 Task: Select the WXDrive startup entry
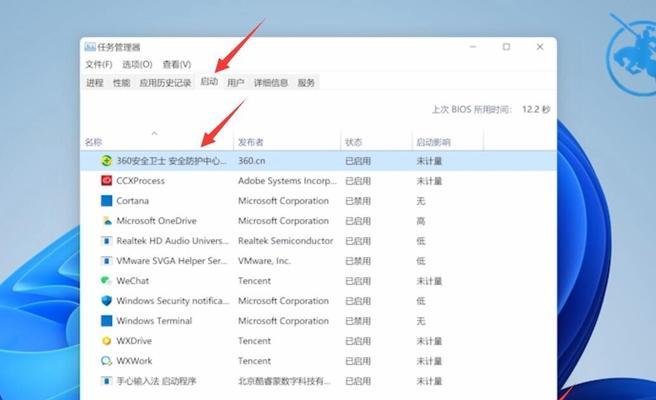point(134,341)
